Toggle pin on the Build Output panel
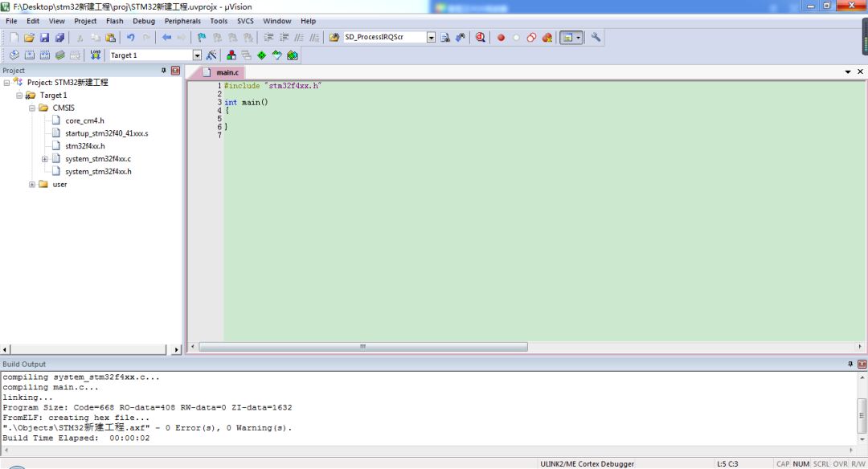Viewport: 868px width, 469px height. point(850,364)
